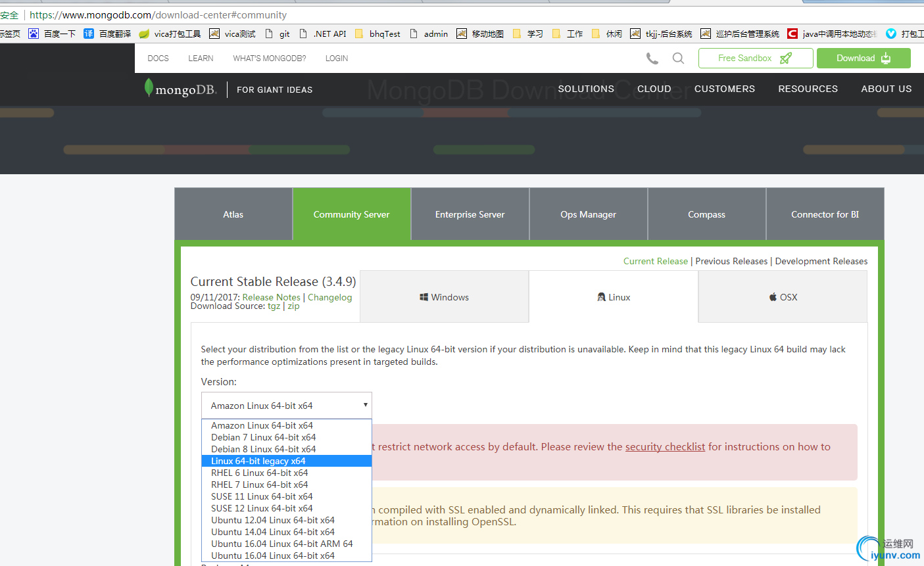Open the vica packaging tool bookmark
924x566 pixels.
pos(170,34)
